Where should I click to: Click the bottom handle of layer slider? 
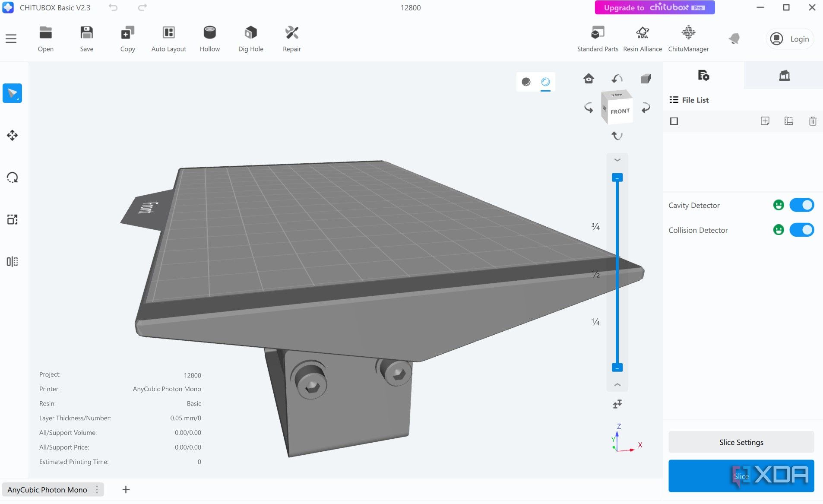617,368
